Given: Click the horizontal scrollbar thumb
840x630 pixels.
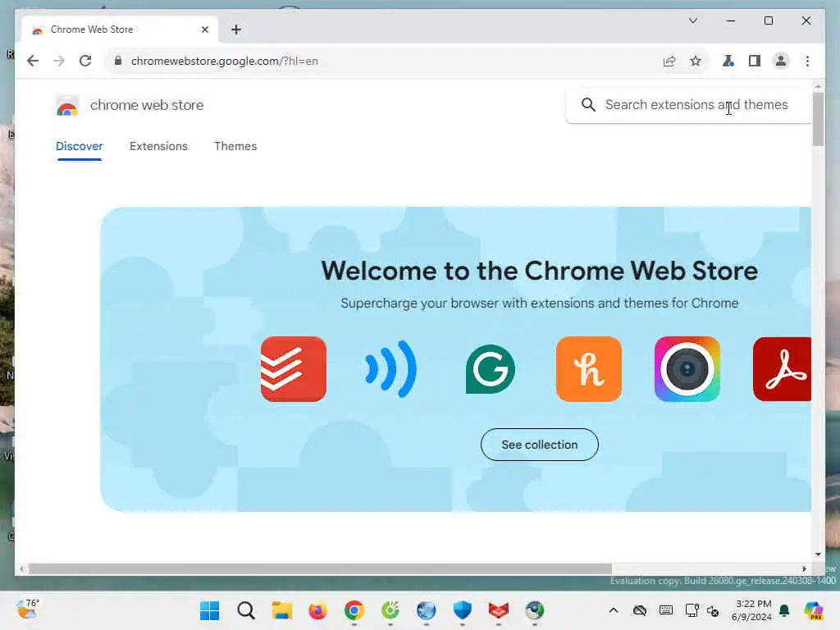Looking at the screenshot, I should (320, 568).
